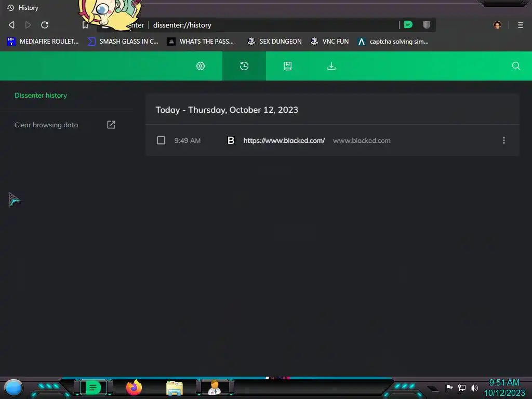
Task: Go back with the browser back arrow
Action: coord(11,25)
